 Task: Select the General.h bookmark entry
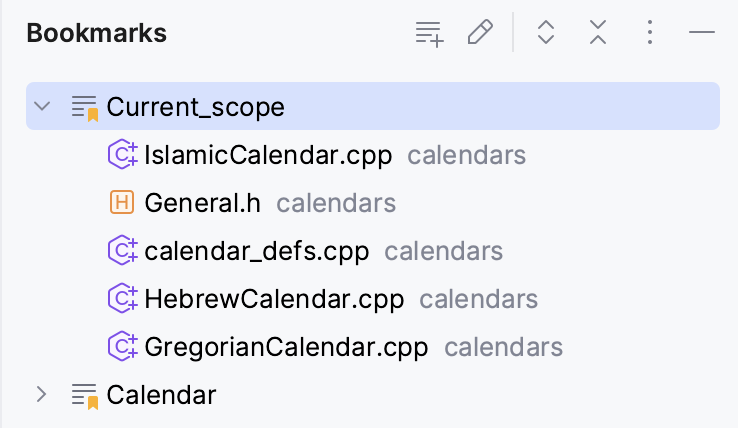pyautogui.click(x=202, y=203)
